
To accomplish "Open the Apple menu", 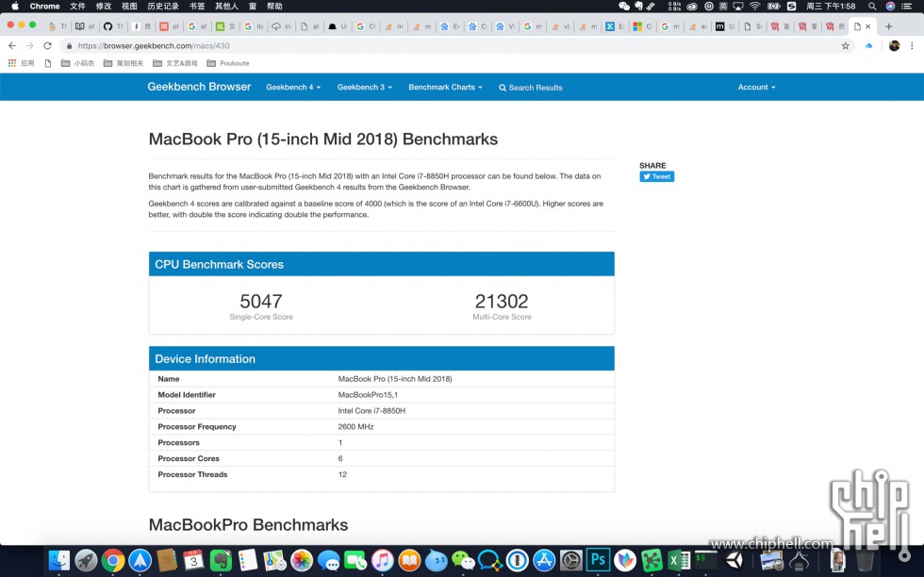I will click(x=14, y=6).
